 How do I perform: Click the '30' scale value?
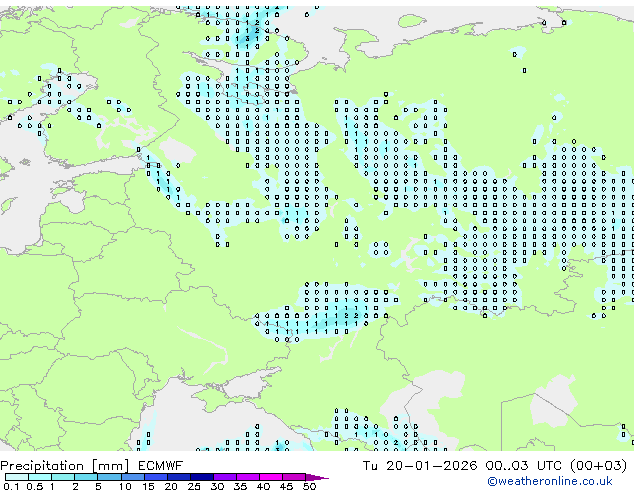pyautogui.click(x=217, y=486)
